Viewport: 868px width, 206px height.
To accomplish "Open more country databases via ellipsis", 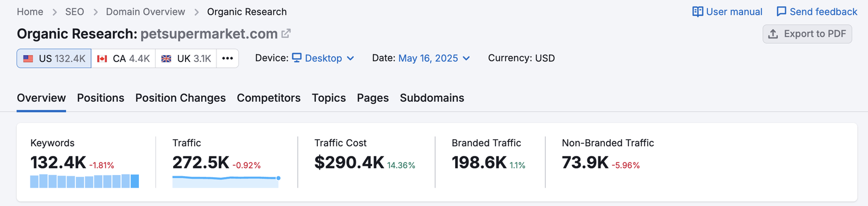I will pos(228,58).
